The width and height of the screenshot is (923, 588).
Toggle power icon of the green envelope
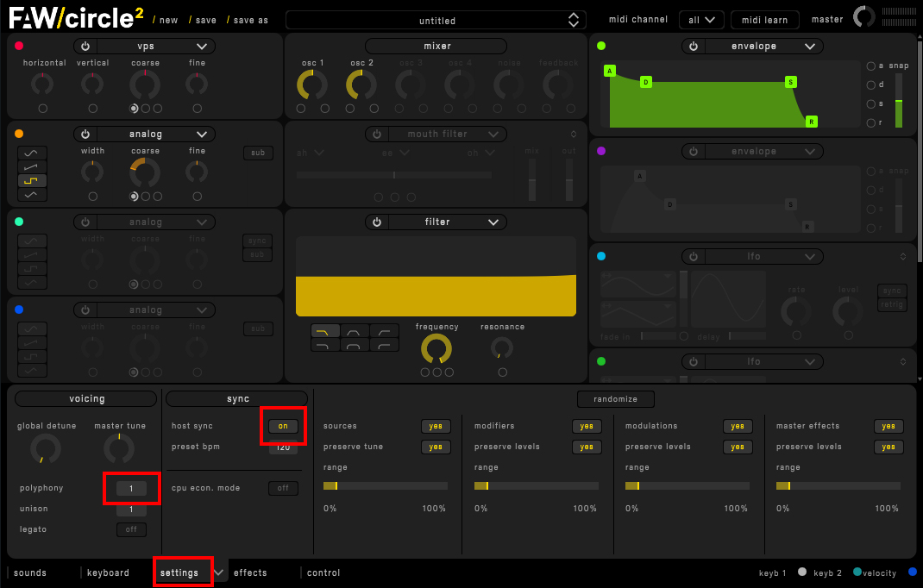click(694, 46)
